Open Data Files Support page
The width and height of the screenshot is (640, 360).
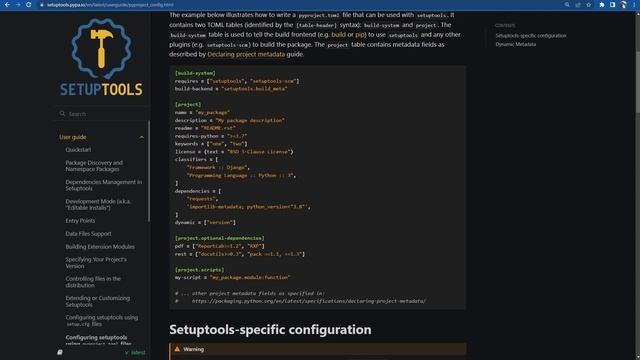pos(88,234)
